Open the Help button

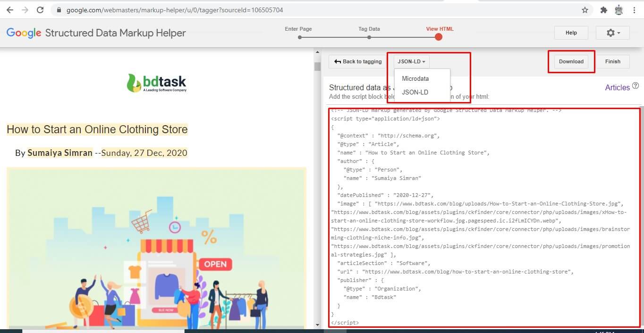tap(571, 33)
